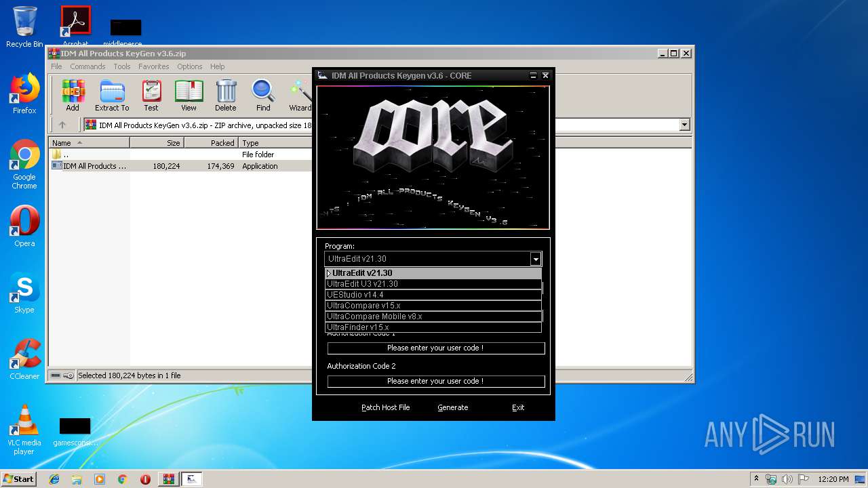
Task: Open the Program dropdown arrow in keygen
Action: pyautogui.click(x=535, y=259)
